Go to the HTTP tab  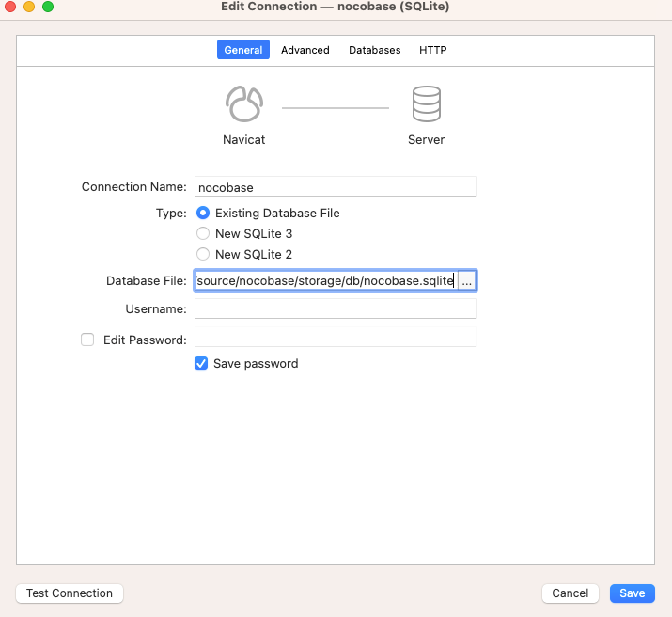tap(432, 50)
